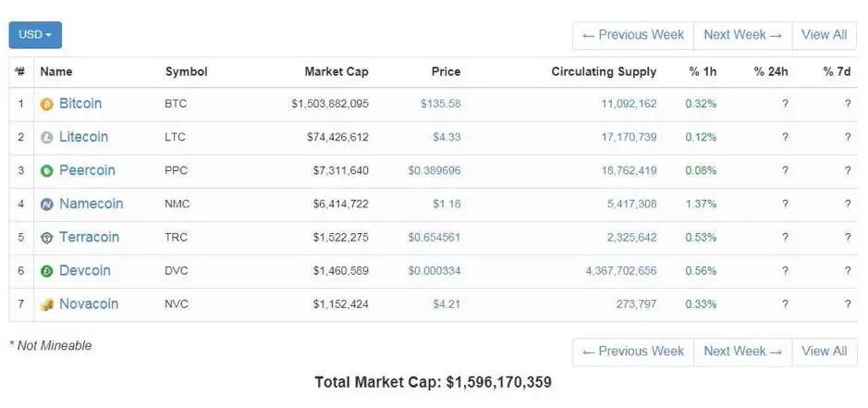868x408 pixels.
Task: Click the Litecoin coin icon
Action: [x=47, y=138]
